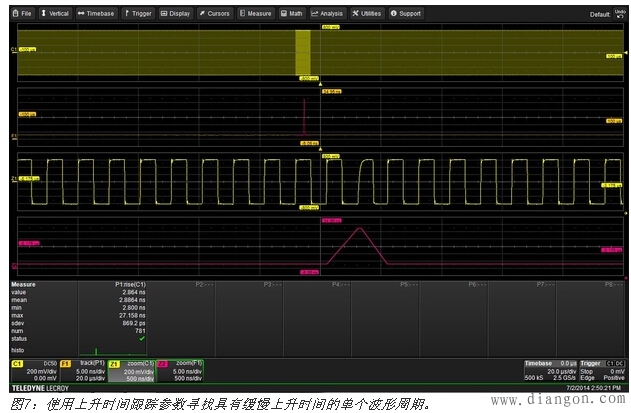Expand the Trigger descriptor panel
The width and height of the screenshot is (631, 413).
[601, 370]
